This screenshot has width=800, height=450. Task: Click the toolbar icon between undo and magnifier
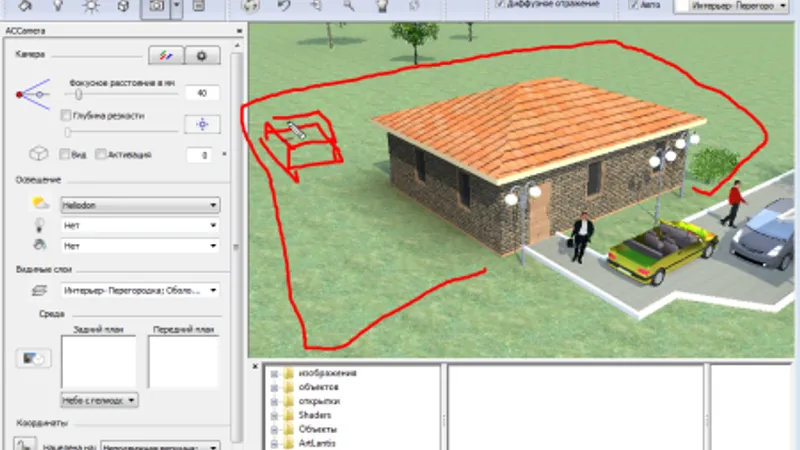316,6
